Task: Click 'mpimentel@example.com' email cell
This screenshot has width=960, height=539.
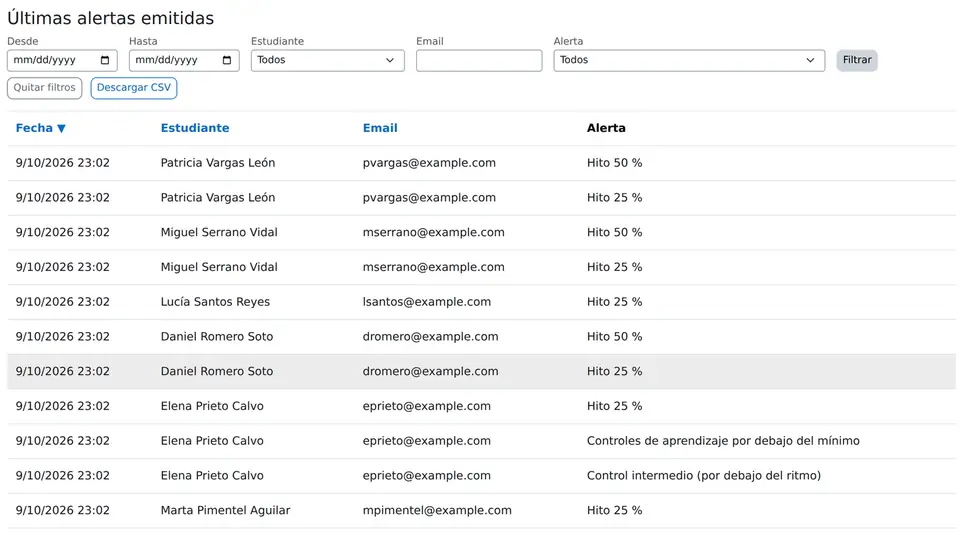Action: (437, 510)
